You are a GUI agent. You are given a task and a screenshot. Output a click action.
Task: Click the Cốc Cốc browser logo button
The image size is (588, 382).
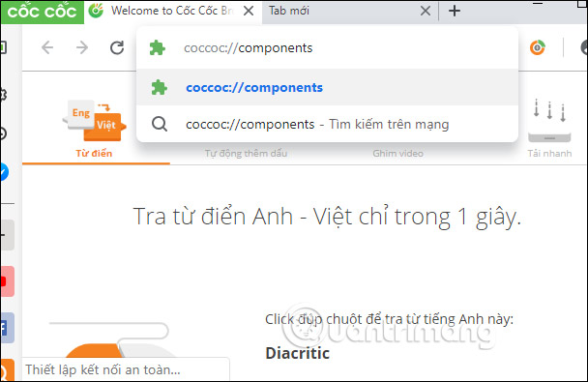coord(42,12)
